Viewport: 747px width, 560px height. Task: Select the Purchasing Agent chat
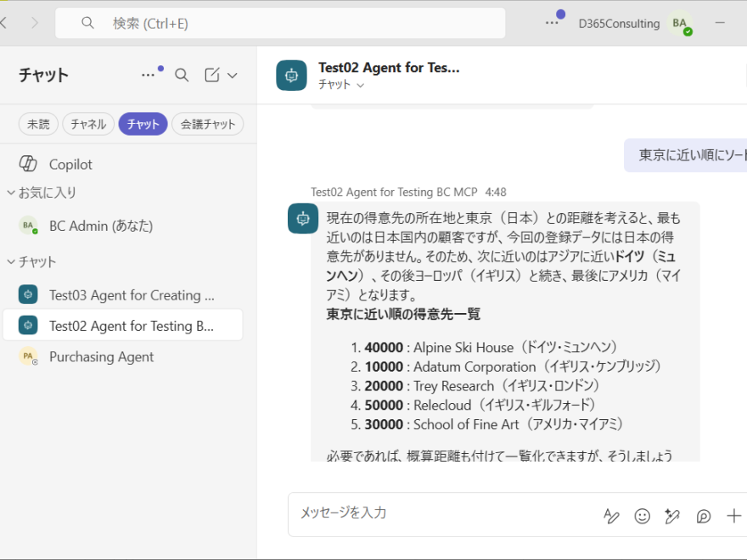pos(101,356)
